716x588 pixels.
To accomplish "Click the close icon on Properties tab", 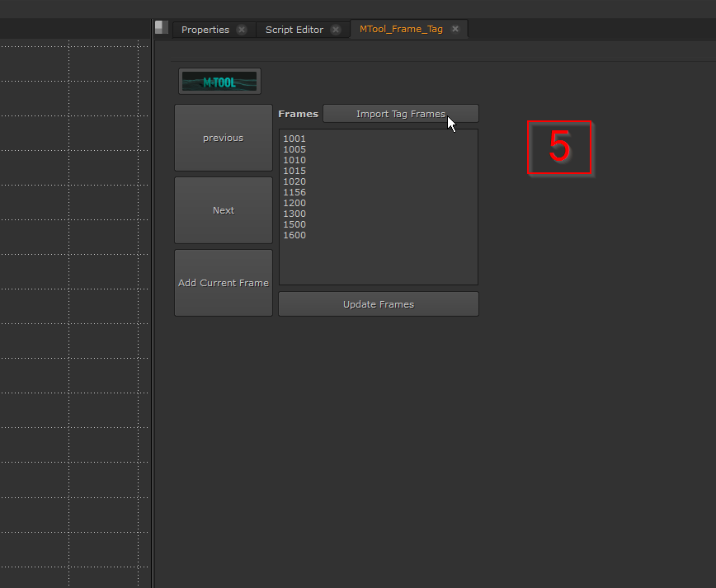I will 241,29.
